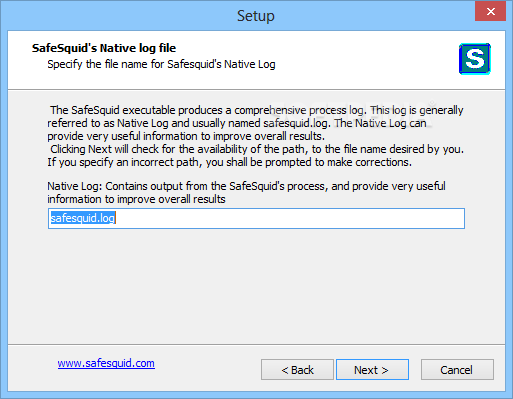Click the Setup window title bar
The height and width of the screenshot is (399, 513).
[x=256, y=15]
